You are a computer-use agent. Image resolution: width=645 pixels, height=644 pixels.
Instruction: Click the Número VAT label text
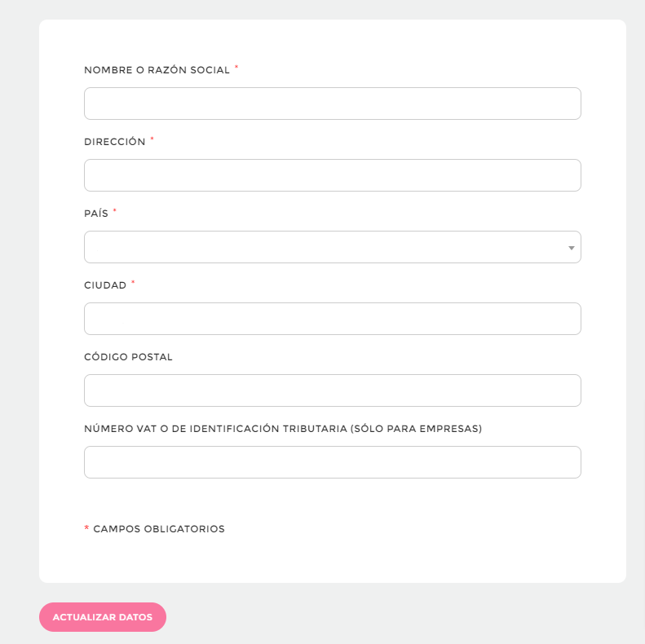pyautogui.click(x=282, y=429)
